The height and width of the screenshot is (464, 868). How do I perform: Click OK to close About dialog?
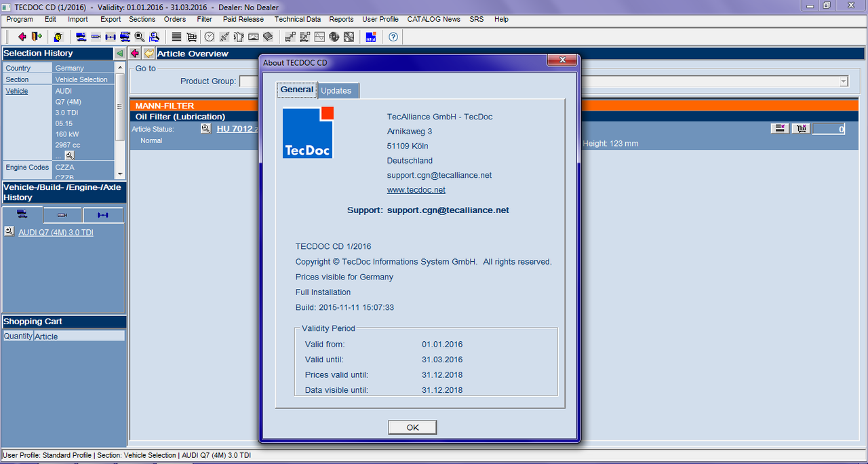point(412,427)
